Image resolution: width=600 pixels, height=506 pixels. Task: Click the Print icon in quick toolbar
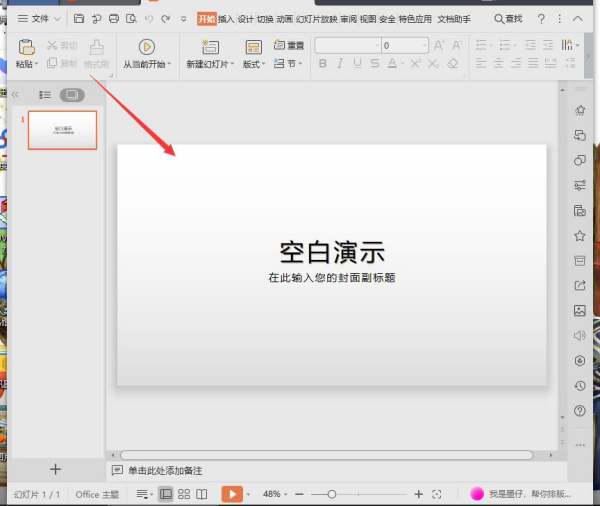point(114,18)
